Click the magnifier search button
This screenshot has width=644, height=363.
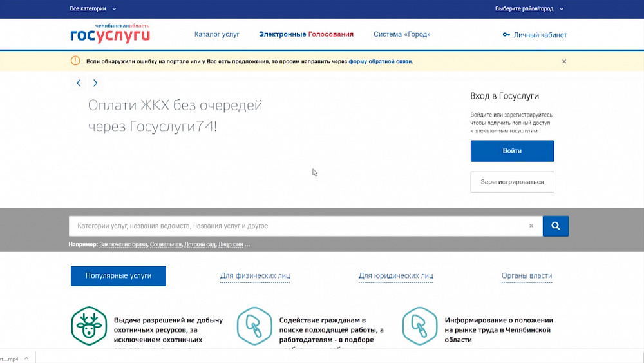pos(555,226)
